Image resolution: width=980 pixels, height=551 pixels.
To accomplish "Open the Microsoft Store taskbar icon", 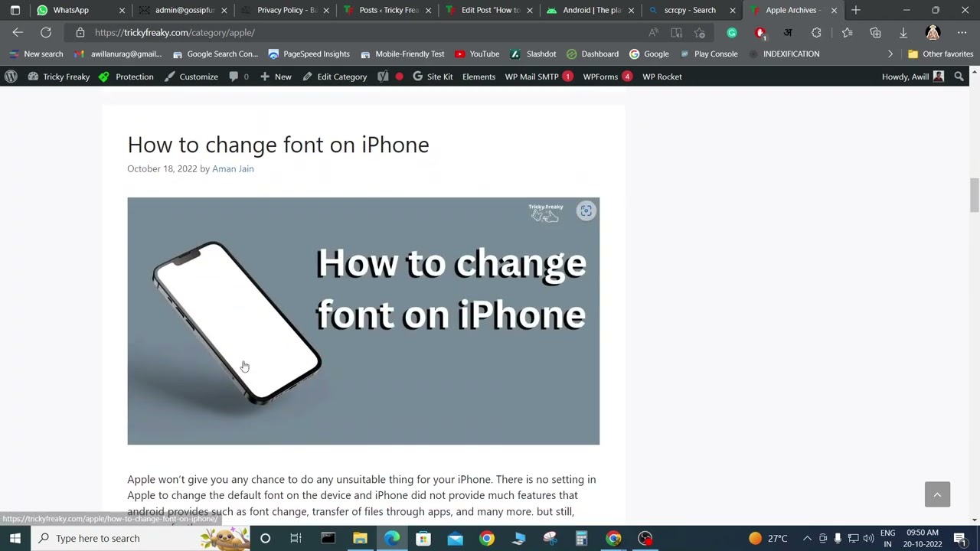I will point(423,538).
